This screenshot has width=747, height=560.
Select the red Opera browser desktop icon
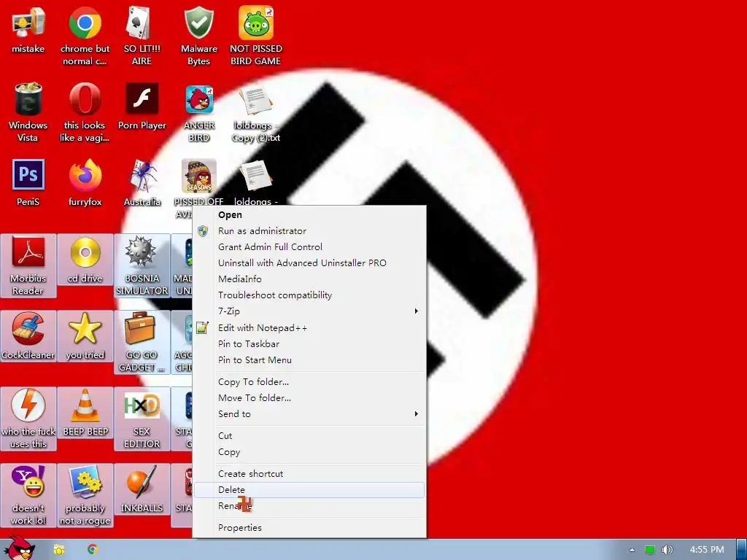point(85,112)
